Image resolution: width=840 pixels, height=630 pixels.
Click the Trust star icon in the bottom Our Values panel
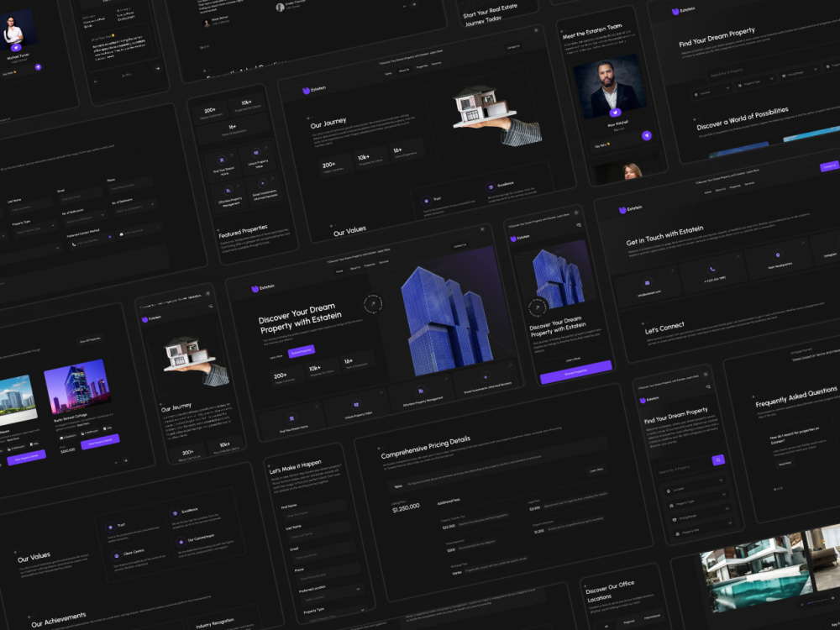tap(110, 527)
